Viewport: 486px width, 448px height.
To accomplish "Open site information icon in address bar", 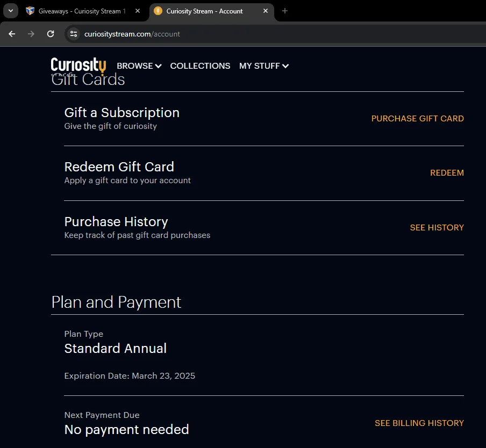I will 74,34.
